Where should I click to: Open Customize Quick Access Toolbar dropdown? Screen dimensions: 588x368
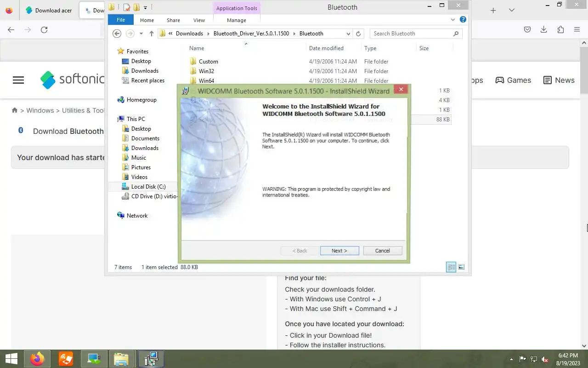pyautogui.click(x=145, y=7)
